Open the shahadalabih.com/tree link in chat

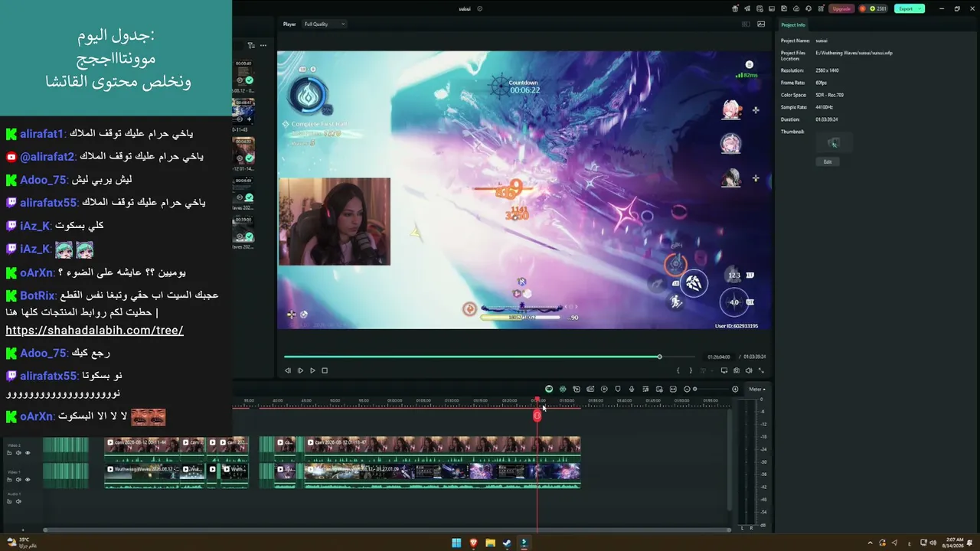(94, 331)
